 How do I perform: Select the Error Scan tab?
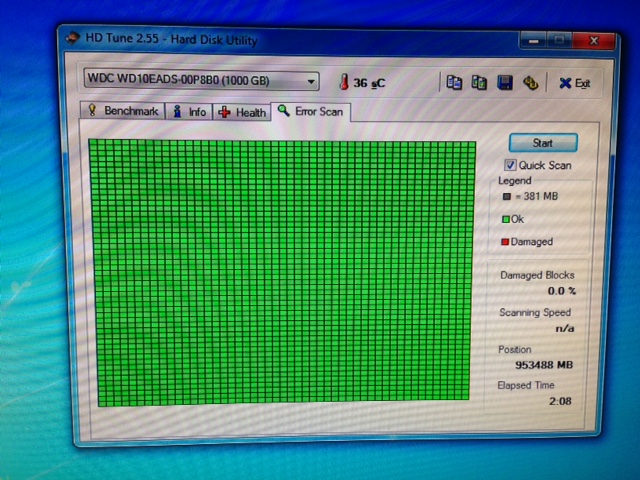(x=310, y=111)
